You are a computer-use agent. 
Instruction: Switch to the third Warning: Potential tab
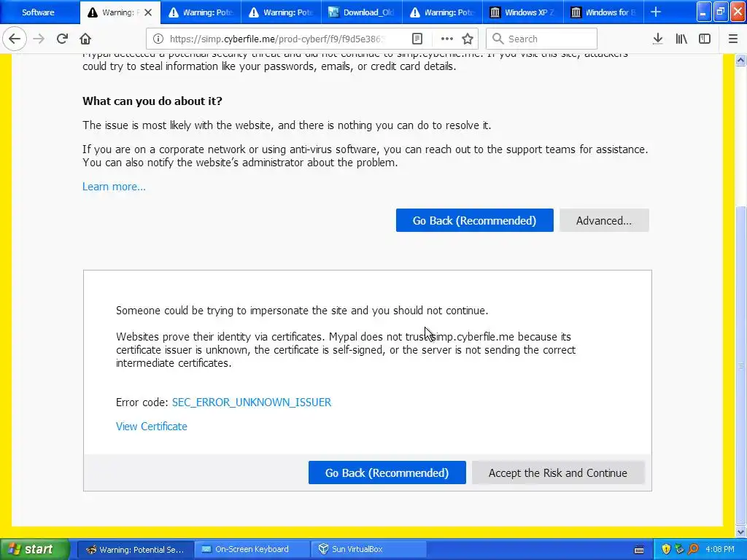point(282,12)
